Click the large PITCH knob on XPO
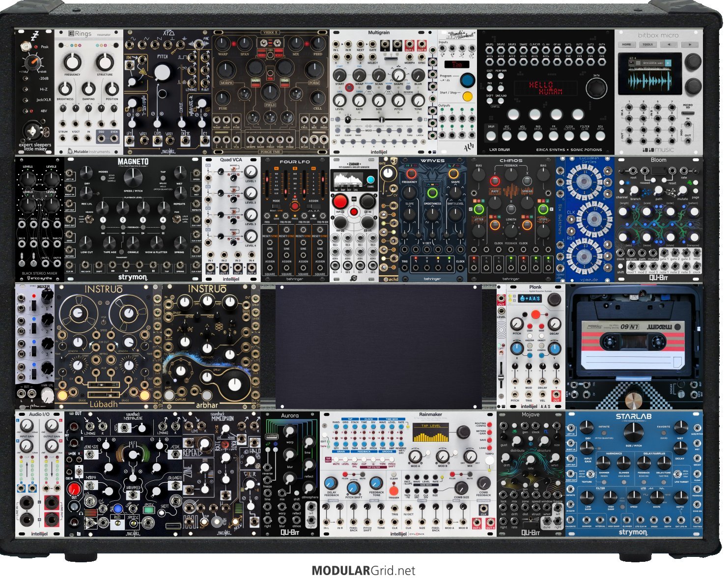Image resolution: width=728 pixels, height=581 pixels. (162, 72)
